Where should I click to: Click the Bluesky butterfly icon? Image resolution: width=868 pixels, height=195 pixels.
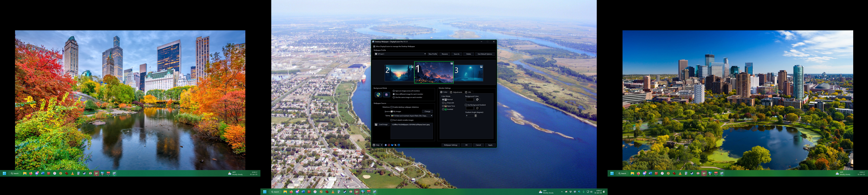pos(392,145)
